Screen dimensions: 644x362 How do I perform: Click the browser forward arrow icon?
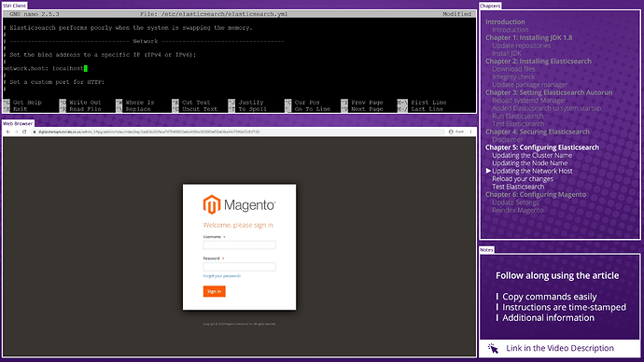(x=17, y=132)
